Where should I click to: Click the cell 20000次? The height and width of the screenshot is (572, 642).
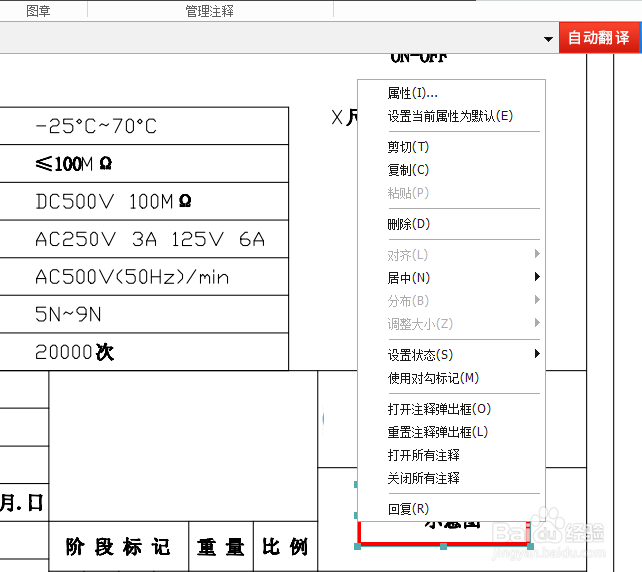[144, 352]
